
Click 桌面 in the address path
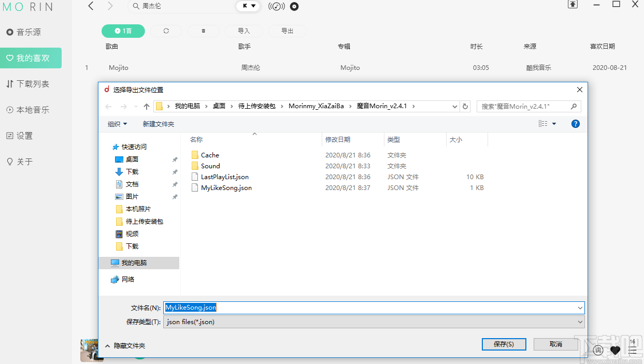click(x=219, y=106)
